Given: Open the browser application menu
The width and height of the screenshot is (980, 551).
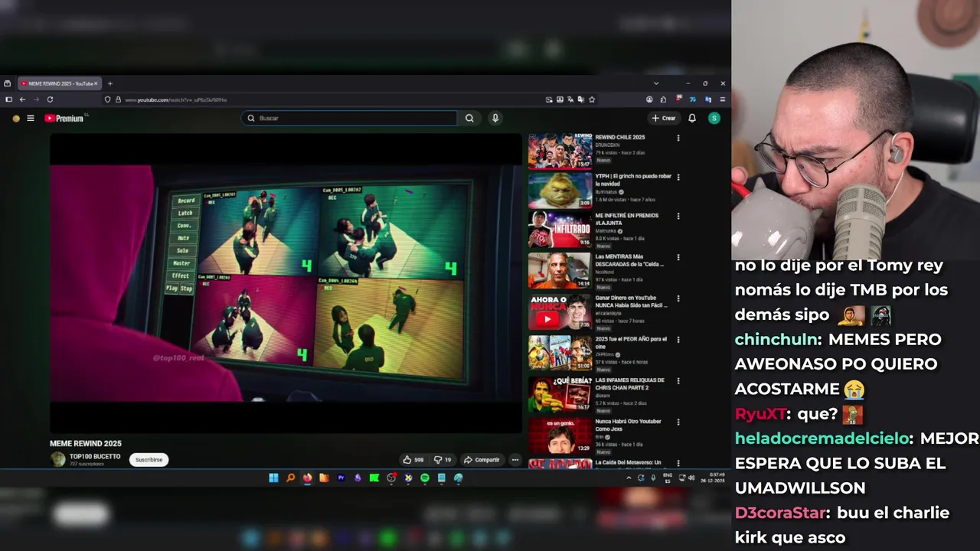Looking at the screenshot, I should pyautogui.click(x=722, y=99).
